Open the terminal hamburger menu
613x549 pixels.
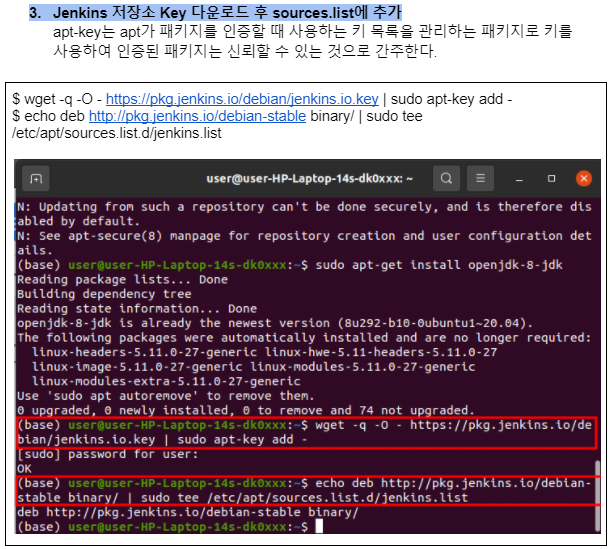tap(480, 178)
